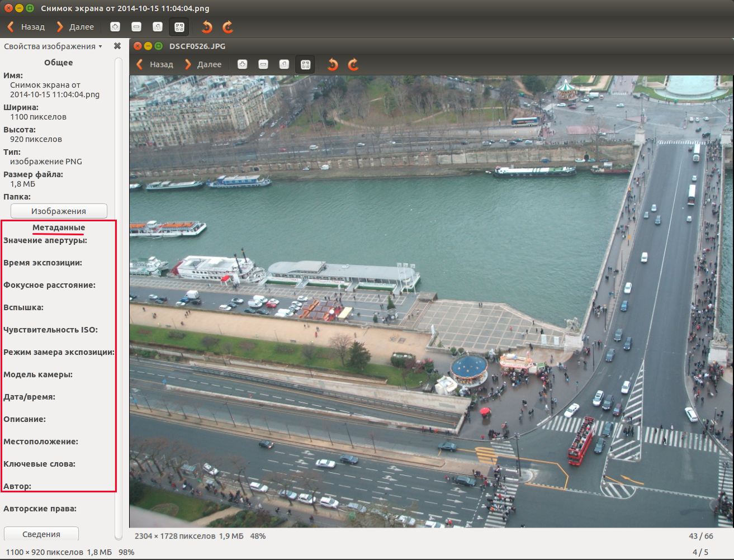Go to previous image with outer window Назад
The image size is (734, 560).
coord(26,27)
